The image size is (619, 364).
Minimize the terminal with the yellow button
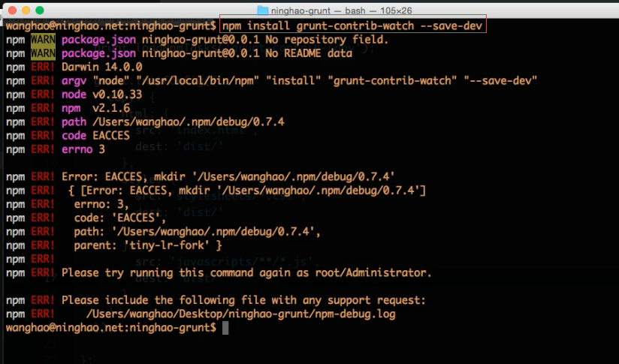click(x=26, y=10)
